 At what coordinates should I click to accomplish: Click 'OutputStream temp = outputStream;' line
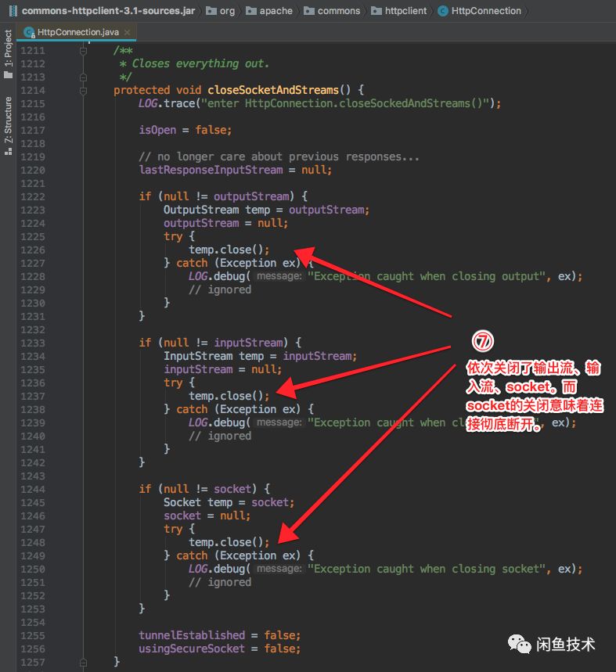266,210
